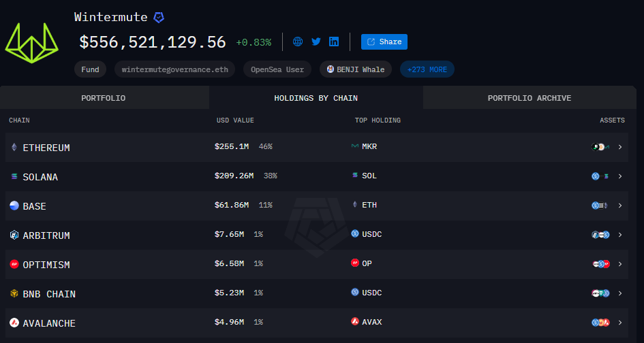644x343 pixels.
Task: Click the Share button
Action: (x=384, y=42)
